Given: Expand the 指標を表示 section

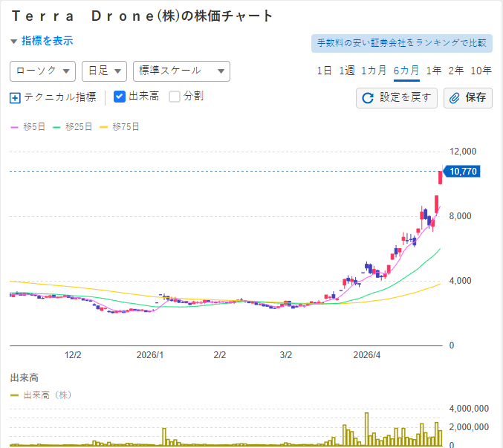Looking at the screenshot, I should point(42,41).
